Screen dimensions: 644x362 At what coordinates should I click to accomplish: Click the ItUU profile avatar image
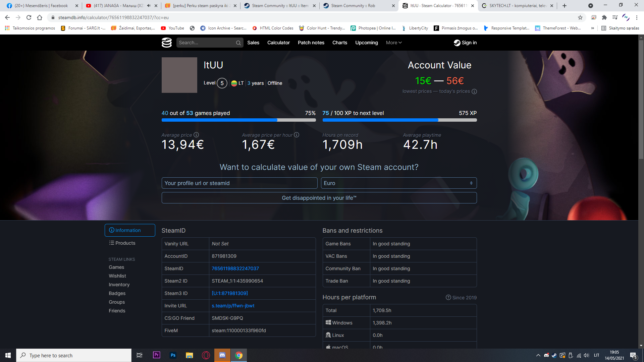pos(179,75)
